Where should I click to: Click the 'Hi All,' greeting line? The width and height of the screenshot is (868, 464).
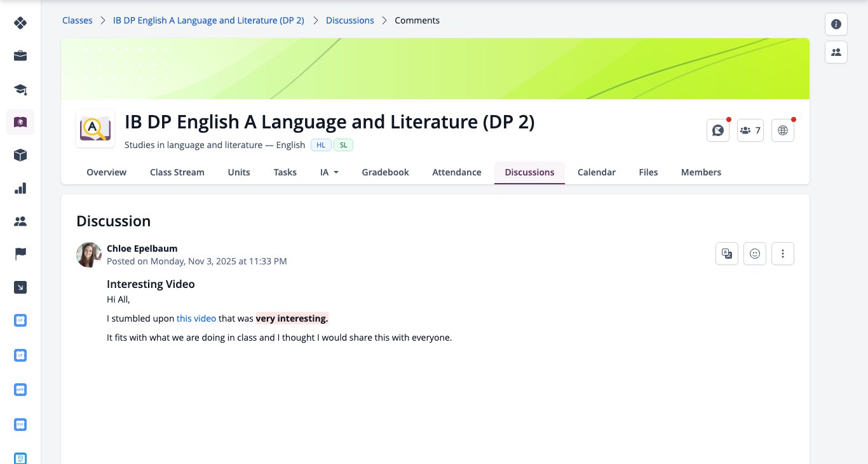coord(118,299)
